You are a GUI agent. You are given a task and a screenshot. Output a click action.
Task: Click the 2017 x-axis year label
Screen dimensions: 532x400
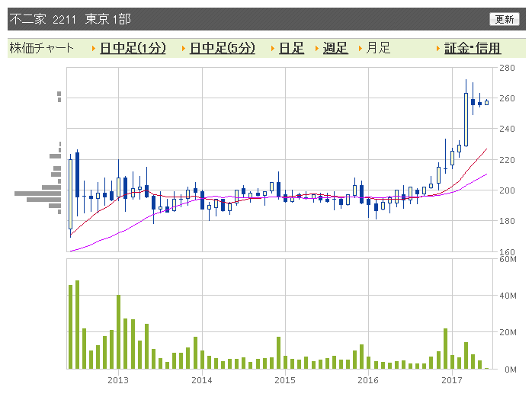coord(452,380)
